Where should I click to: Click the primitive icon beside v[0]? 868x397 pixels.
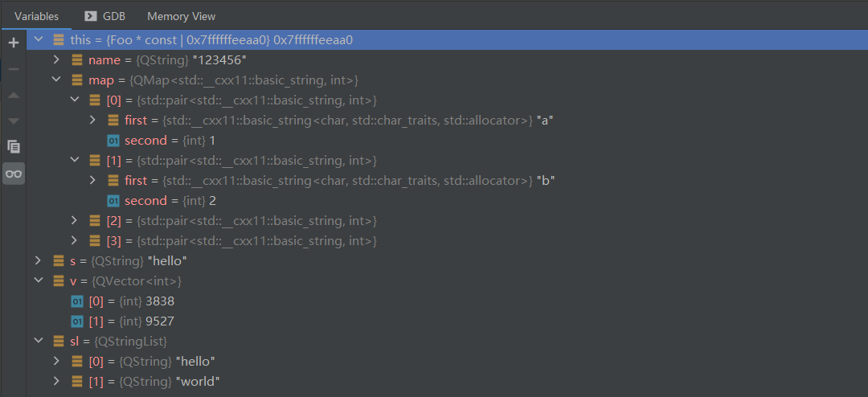(77, 301)
